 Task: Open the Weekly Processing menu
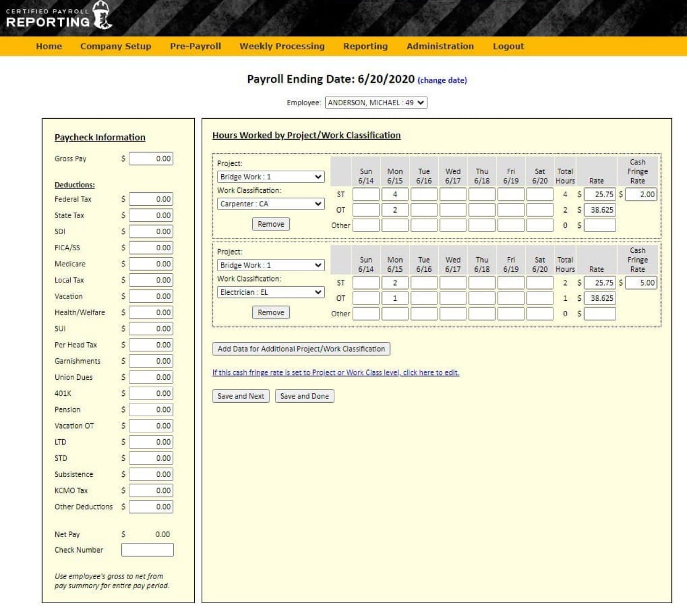(282, 46)
